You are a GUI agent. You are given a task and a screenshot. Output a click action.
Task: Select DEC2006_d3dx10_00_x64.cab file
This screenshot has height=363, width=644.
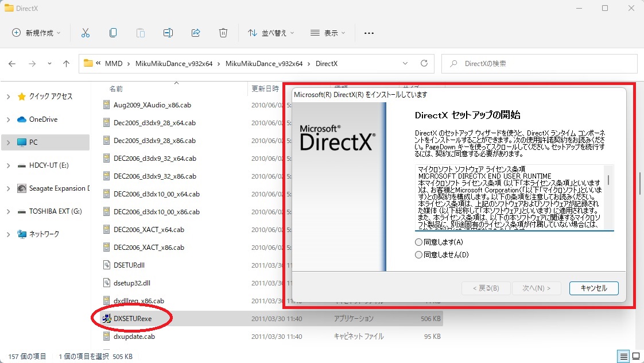coord(157,194)
